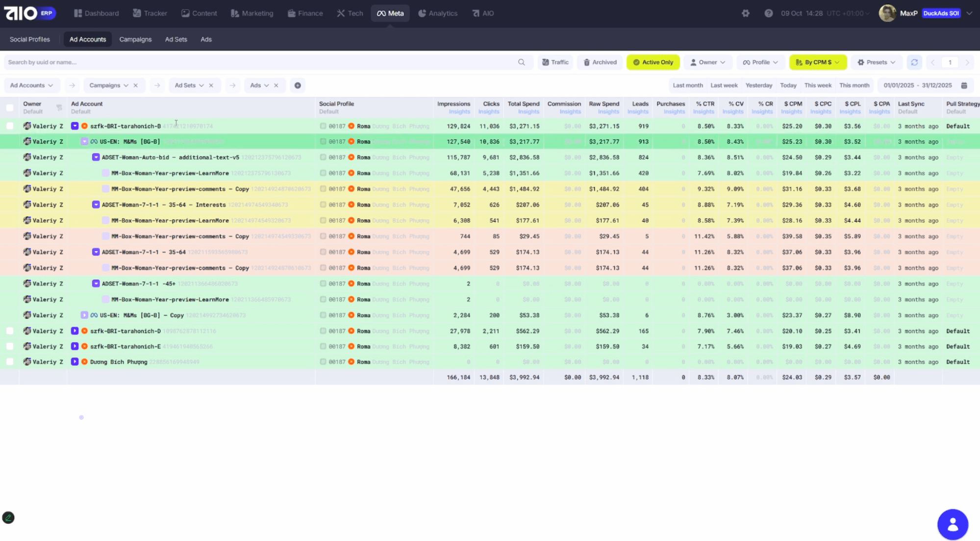Click the refresh data icon
The height and width of the screenshot is (541, 980).
click(914, 62)
